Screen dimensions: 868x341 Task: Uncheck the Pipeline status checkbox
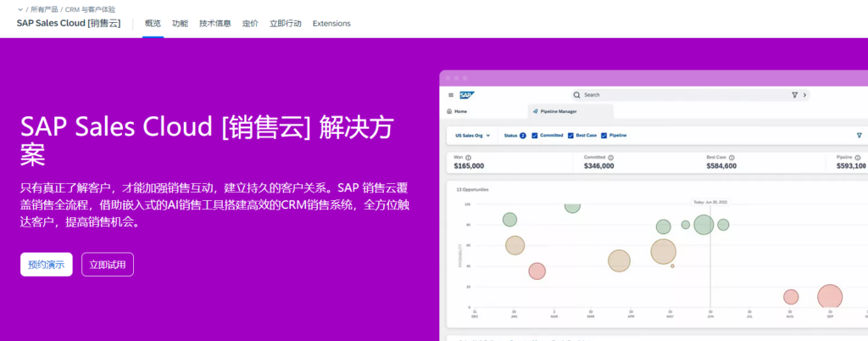point(604,136)
